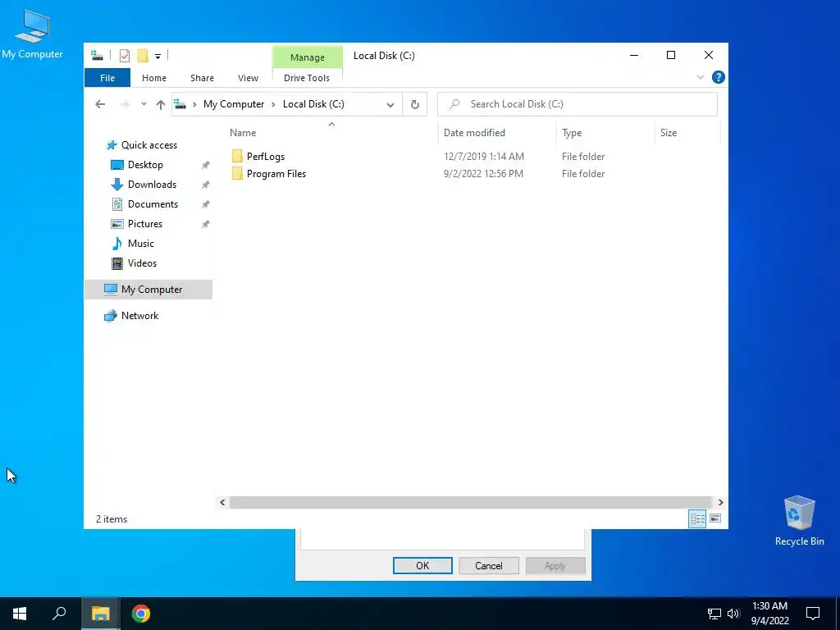The height and width of the screenshot is (630, 840).
Task: Open Music in navigation pane
Action: (x=140, y=243)
